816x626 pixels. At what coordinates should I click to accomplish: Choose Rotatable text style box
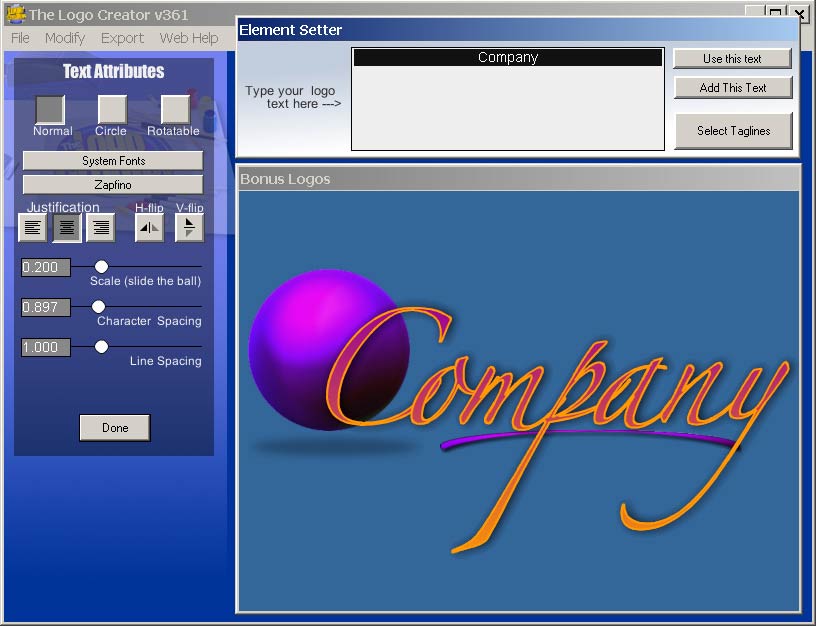175,109
